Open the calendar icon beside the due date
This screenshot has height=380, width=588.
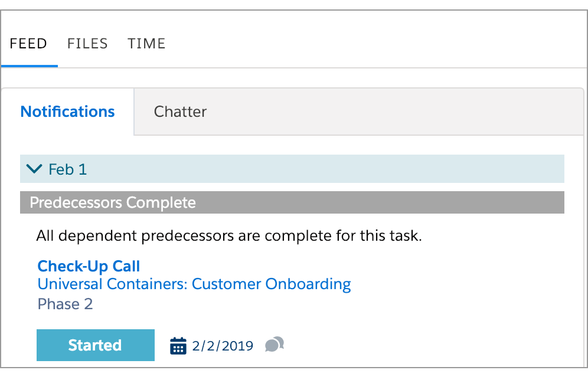(178, 346)
